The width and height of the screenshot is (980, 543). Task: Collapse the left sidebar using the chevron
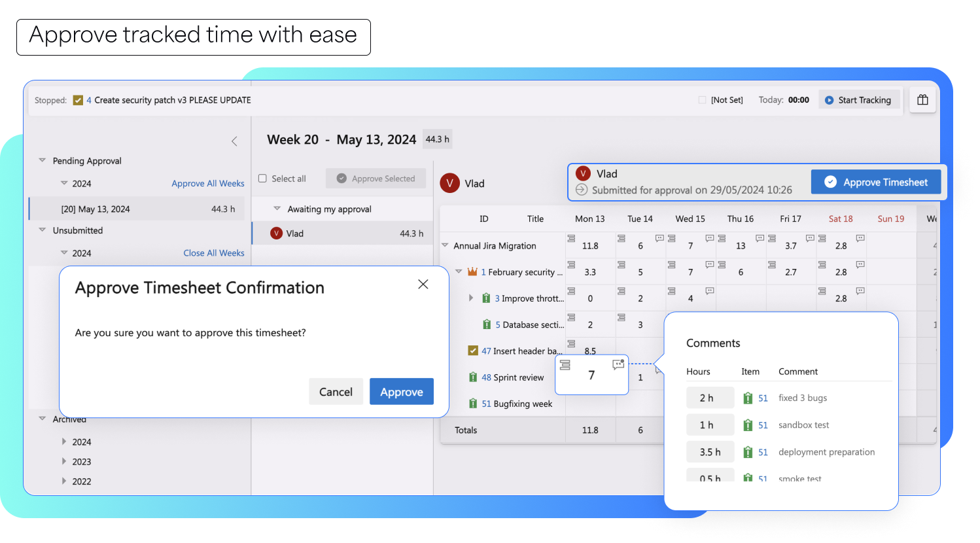(234, 141)
